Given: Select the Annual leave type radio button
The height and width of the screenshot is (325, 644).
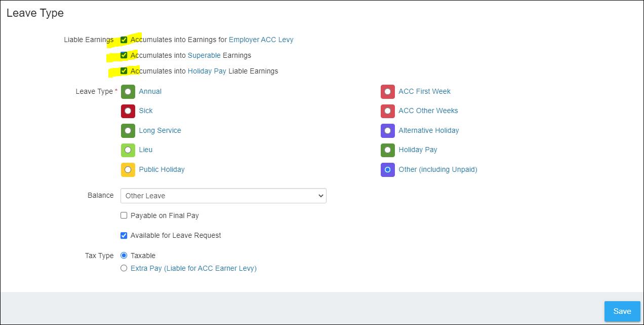Looking at the screenshot, I should [x=128, y=92].
